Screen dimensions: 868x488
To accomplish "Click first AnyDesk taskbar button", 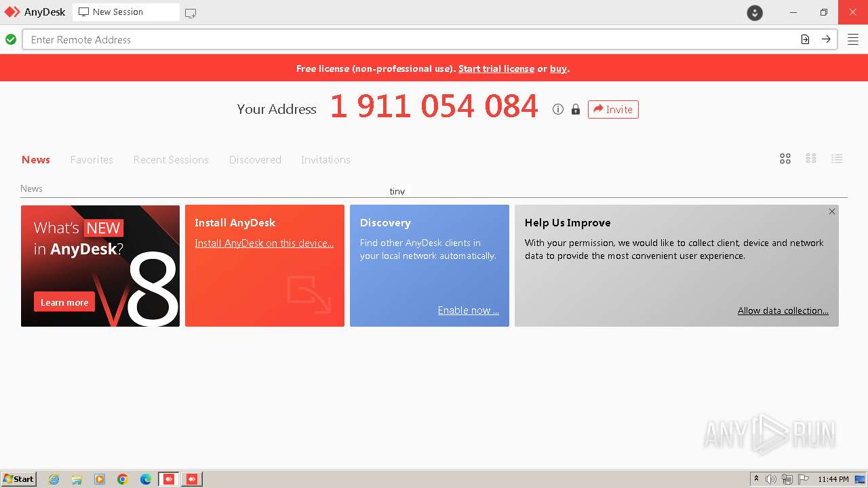I will 169,479.
